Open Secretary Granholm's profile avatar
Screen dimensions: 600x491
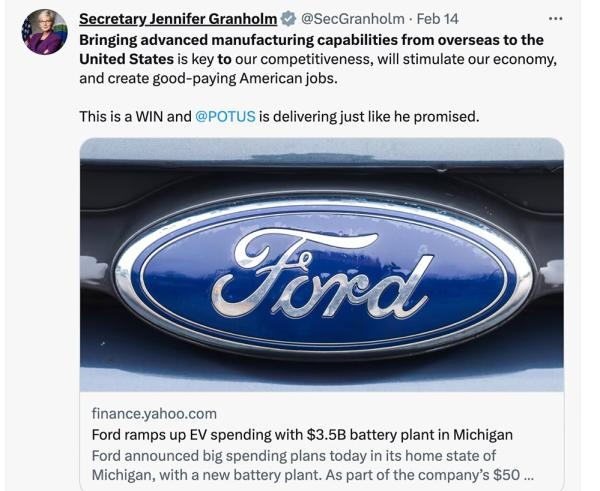44,32
